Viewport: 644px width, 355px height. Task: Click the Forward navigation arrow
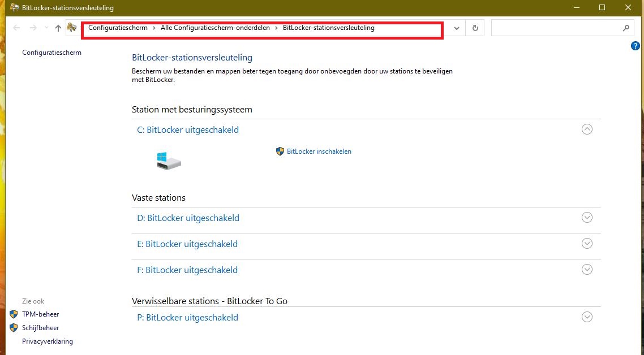click(x=33, y=28)
